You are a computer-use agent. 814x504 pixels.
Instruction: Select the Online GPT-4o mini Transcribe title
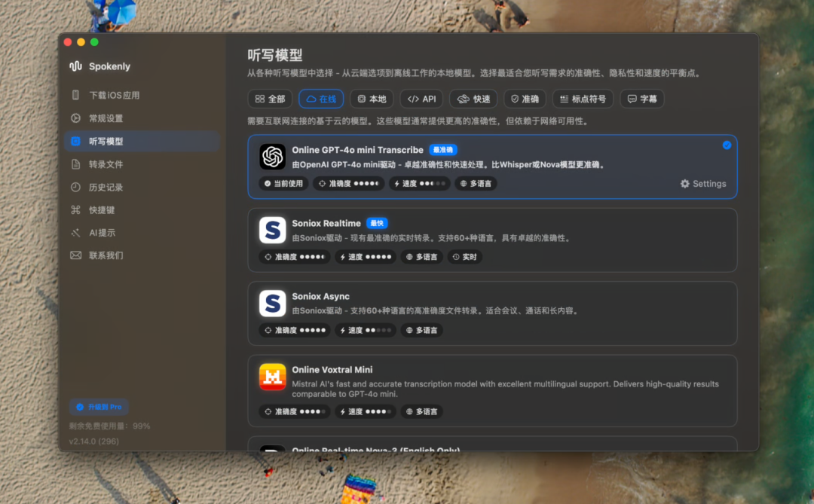[x=357, y=149]
